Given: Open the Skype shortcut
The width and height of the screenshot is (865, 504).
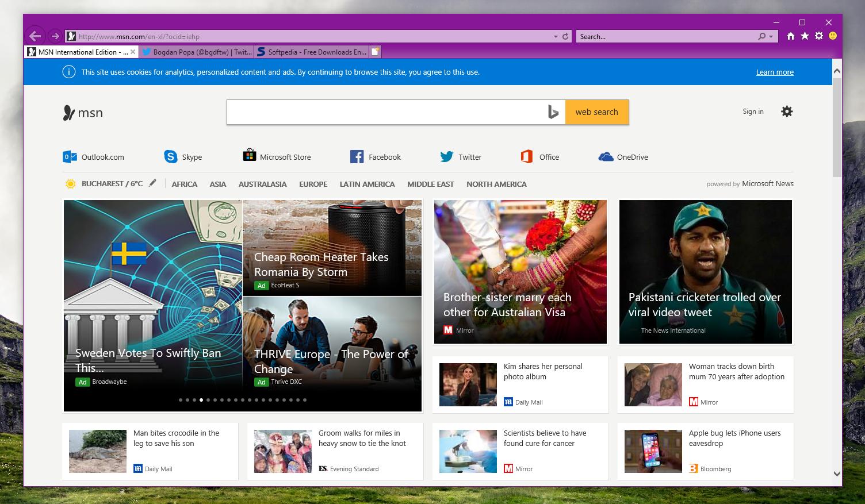Looking at the screenshot, I should click(x=183, y=157).
